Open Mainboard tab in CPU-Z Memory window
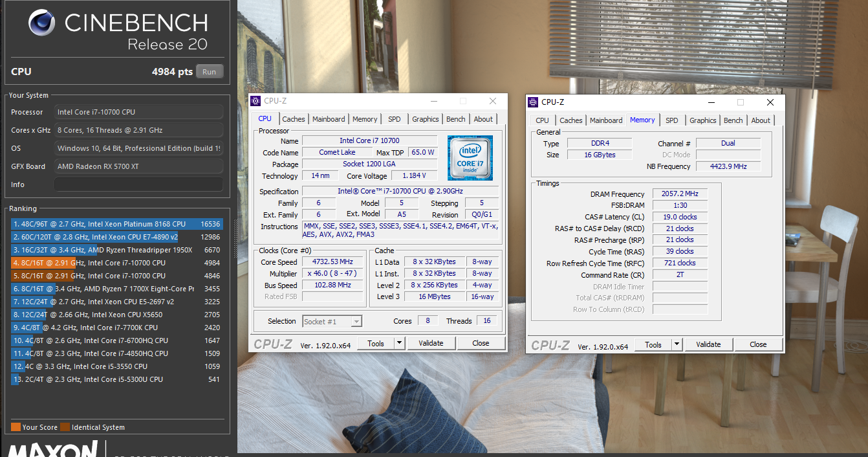This screenshot has width=868, height=457. coord(606,120)
